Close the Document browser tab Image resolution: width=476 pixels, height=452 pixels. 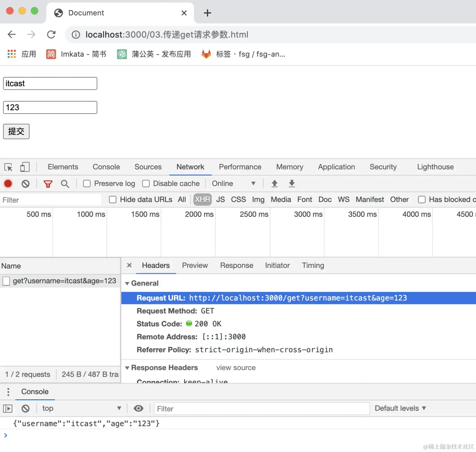(184, 13)
